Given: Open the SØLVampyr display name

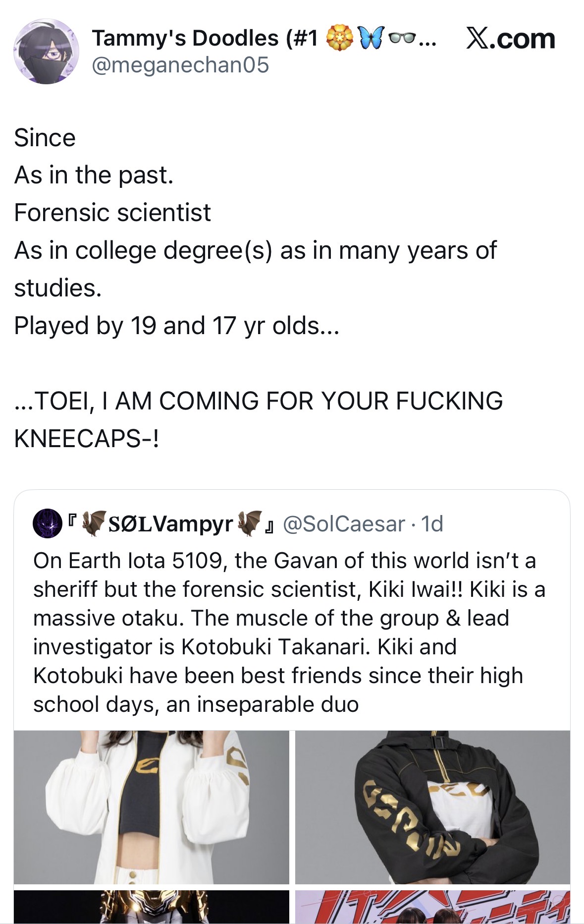Looking at the screenshot, I should (x=170, y=524).
